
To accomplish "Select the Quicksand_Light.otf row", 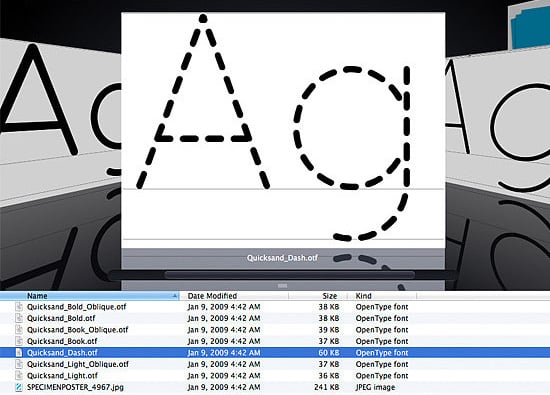I will click(275, 376).
